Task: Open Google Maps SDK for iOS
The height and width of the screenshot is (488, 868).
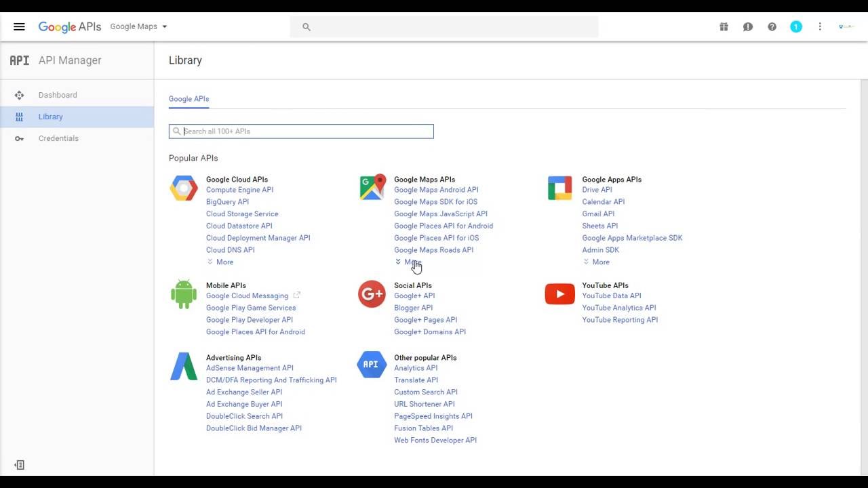Action: click(435, 202)
